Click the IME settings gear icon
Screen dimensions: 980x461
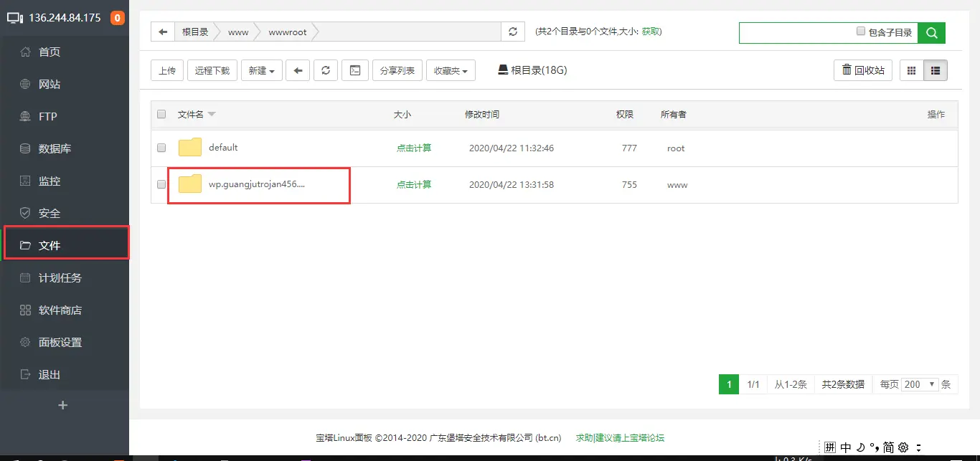(x=903, y=447)
